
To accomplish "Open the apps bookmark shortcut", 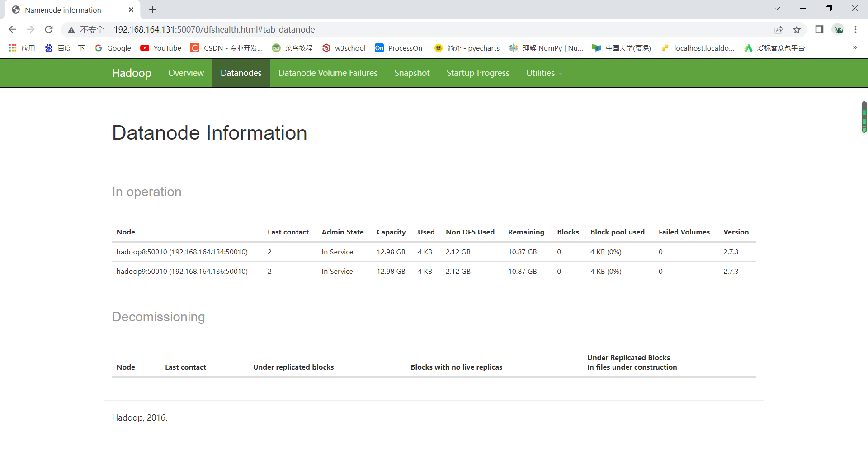I will click(22, 48).
